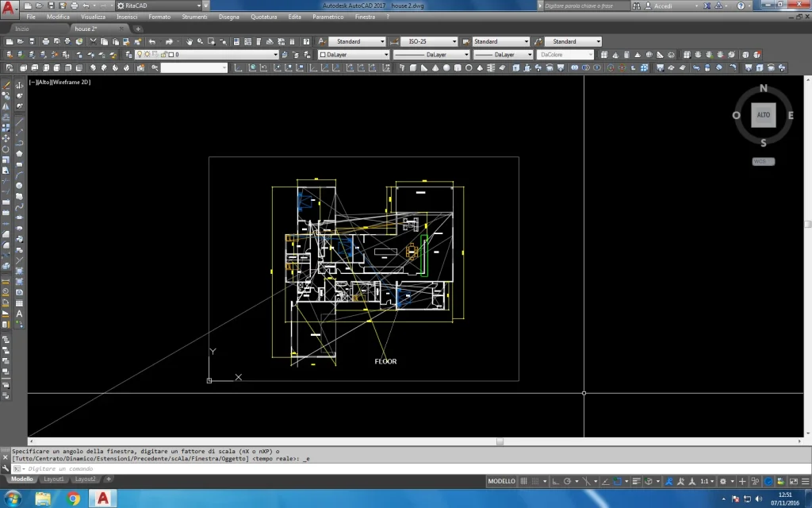Click the Save icon in quick access toolbar
Screen dimensions: 812x508
pyautogui.click(x=49, y=6)
